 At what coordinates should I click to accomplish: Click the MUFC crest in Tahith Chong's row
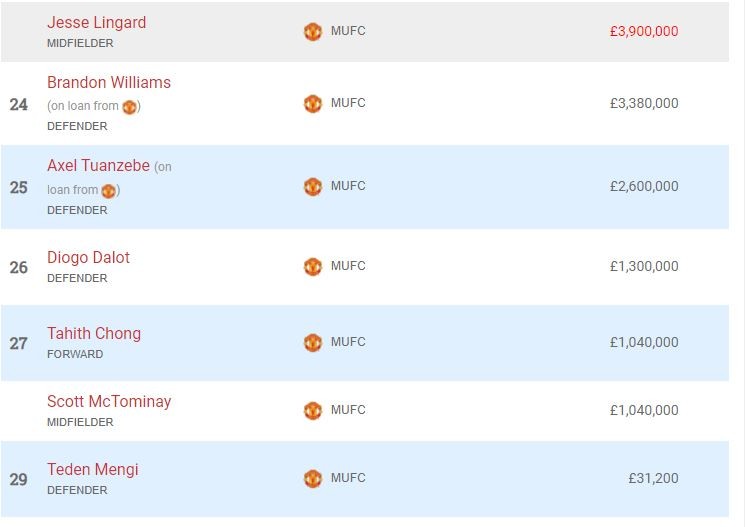[313, 342]
